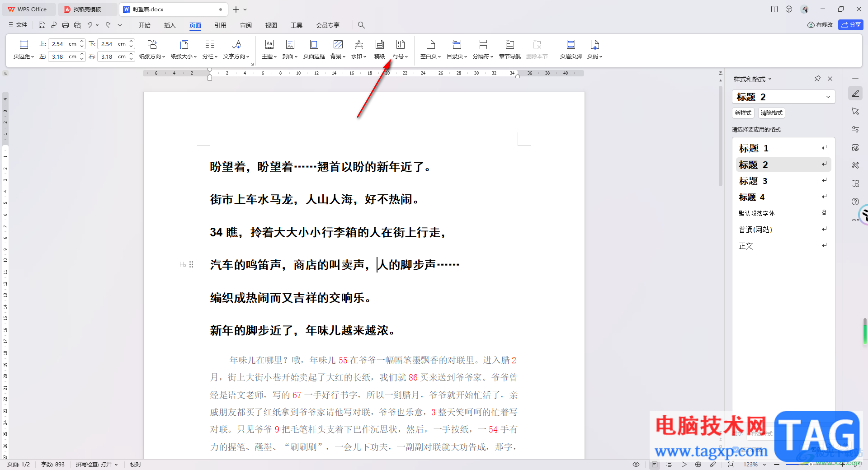Open the breaks (分隔符) menu
Viewport: 868px width, 470px height.
pyautogui.click(x=483, y=50)
